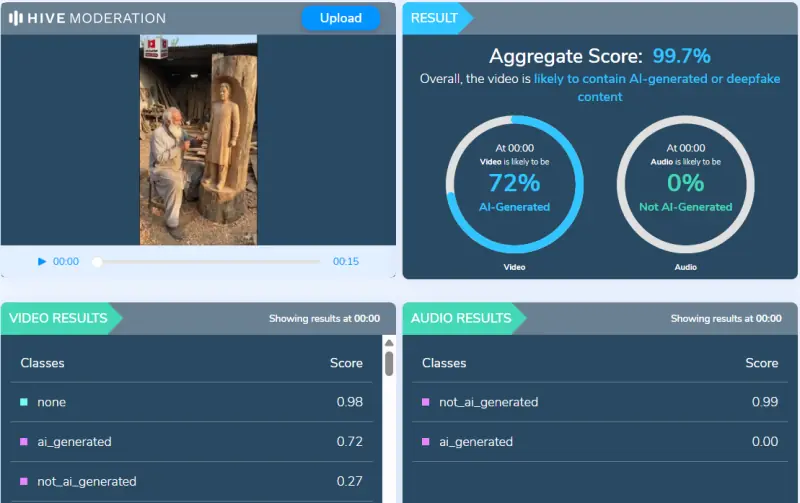
Task: Select the RESULT panel header tab
Action: [435, 18]
